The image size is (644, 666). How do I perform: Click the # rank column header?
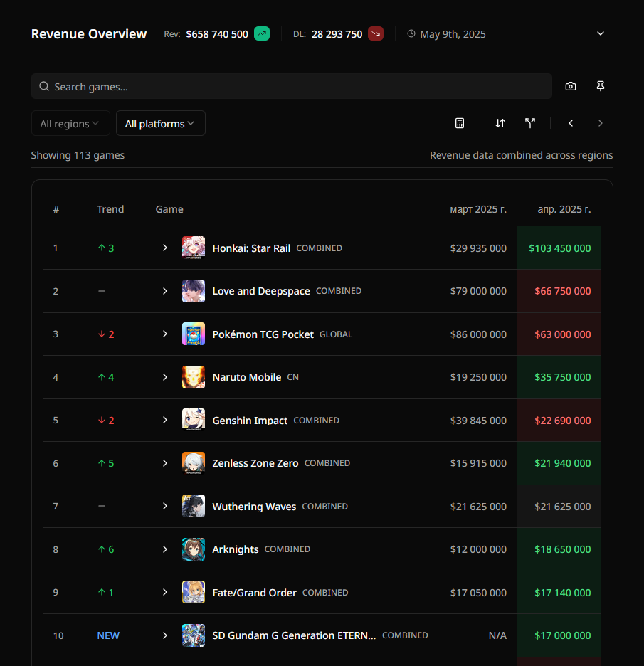pyautogui.click(x=56, y=209)
